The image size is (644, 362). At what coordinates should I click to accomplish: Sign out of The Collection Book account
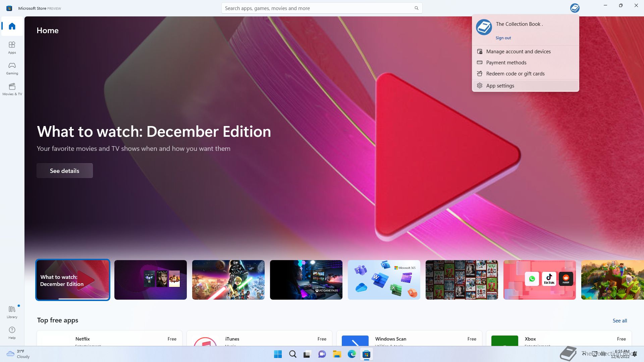point(503,38)
